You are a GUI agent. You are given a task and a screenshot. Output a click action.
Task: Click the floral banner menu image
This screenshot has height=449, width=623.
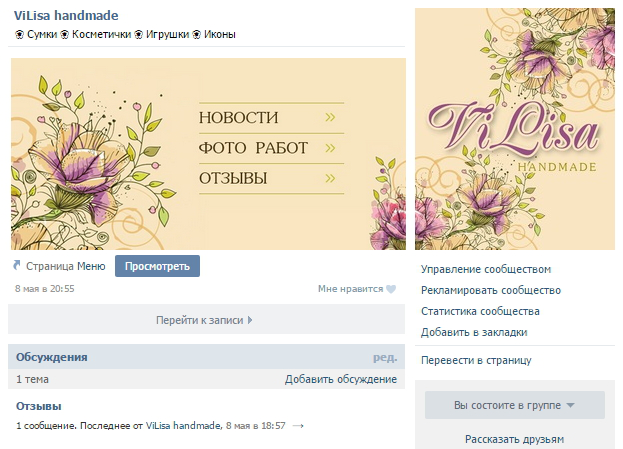pos(208,154)
